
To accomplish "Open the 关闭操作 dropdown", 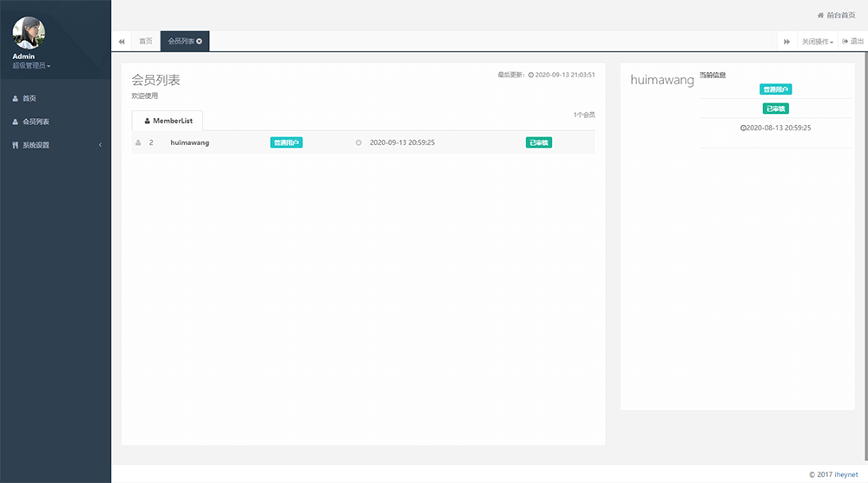I will pyautogui.click(x=817, y=42).
